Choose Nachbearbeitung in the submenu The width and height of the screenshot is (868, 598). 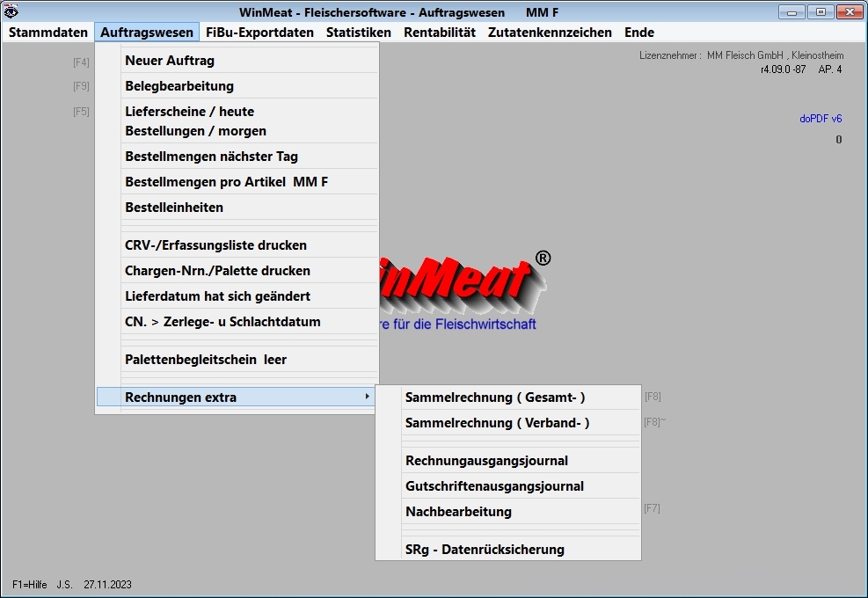[458, 512]
